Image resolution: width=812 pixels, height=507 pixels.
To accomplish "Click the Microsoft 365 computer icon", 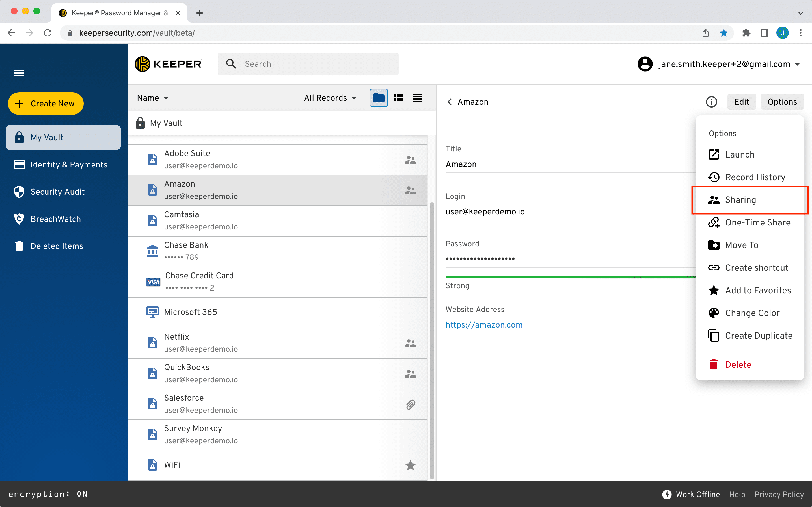I will coord(152,312).
